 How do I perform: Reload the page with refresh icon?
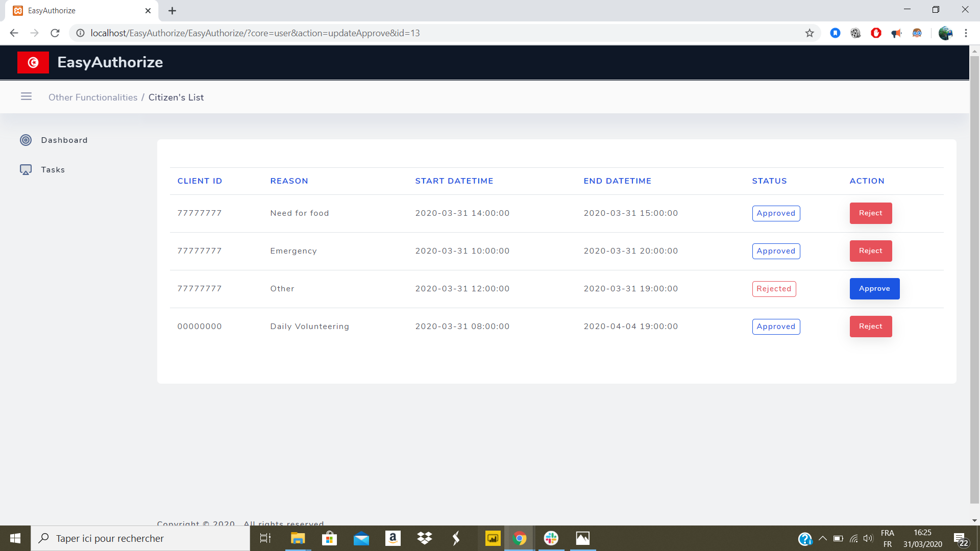pyautogui.click(x=55, y=33)
